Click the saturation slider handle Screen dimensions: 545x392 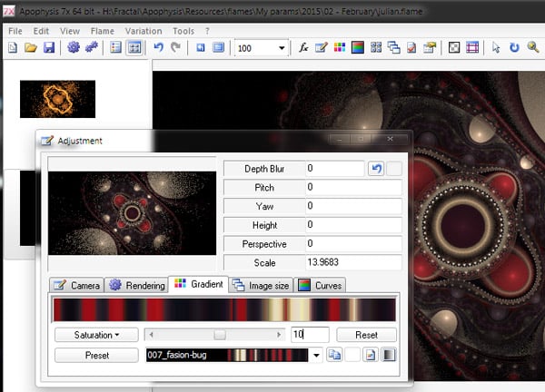(219, 335)
